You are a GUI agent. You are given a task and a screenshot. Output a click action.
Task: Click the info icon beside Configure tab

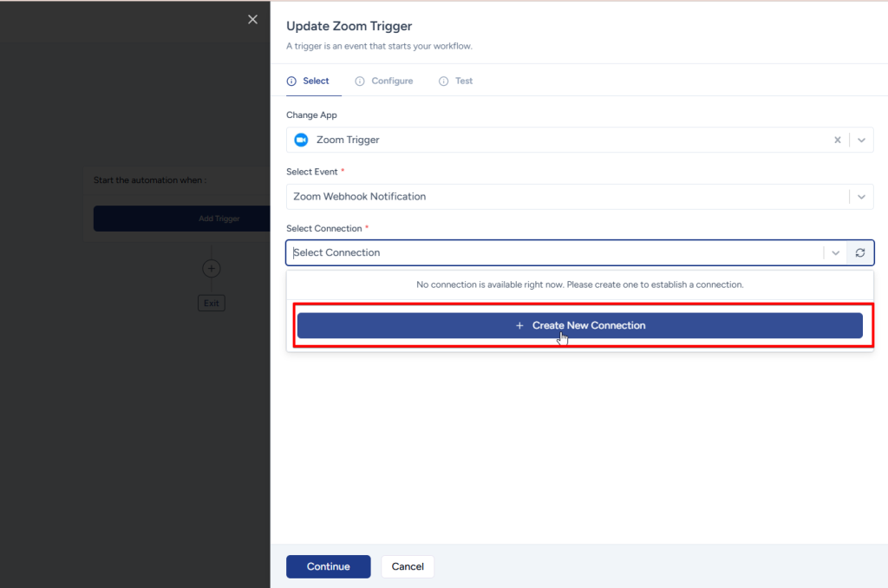coord(360,82)
